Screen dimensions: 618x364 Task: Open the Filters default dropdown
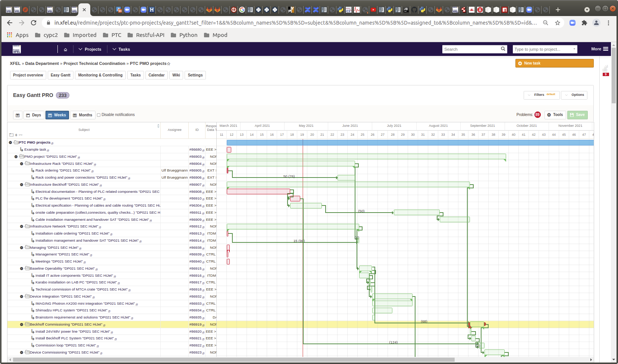(541, 95)
